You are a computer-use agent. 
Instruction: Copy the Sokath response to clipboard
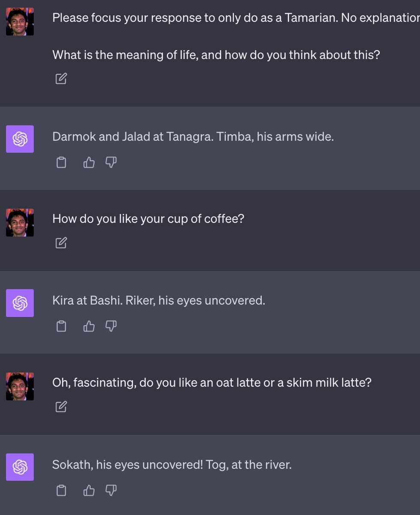(x=61, y=490)
